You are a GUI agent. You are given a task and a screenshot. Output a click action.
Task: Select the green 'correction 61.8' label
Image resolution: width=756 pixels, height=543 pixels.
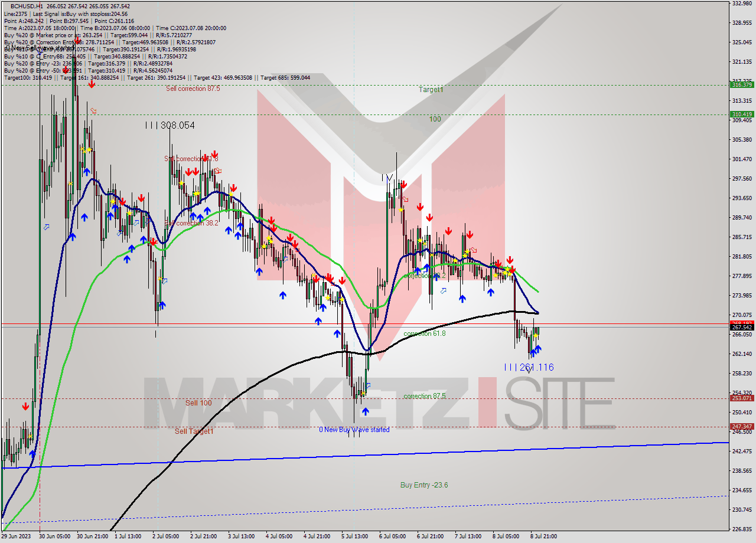(425, 333)
